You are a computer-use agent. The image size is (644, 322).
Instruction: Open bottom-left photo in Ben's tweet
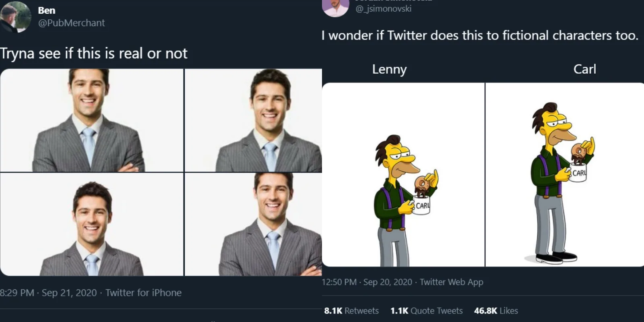92,224
